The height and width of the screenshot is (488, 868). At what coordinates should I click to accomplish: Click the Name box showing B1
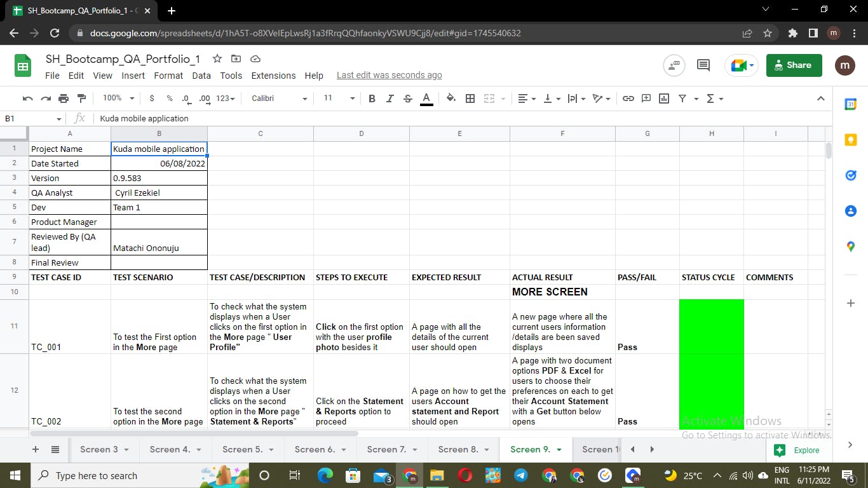click(33, 118)
